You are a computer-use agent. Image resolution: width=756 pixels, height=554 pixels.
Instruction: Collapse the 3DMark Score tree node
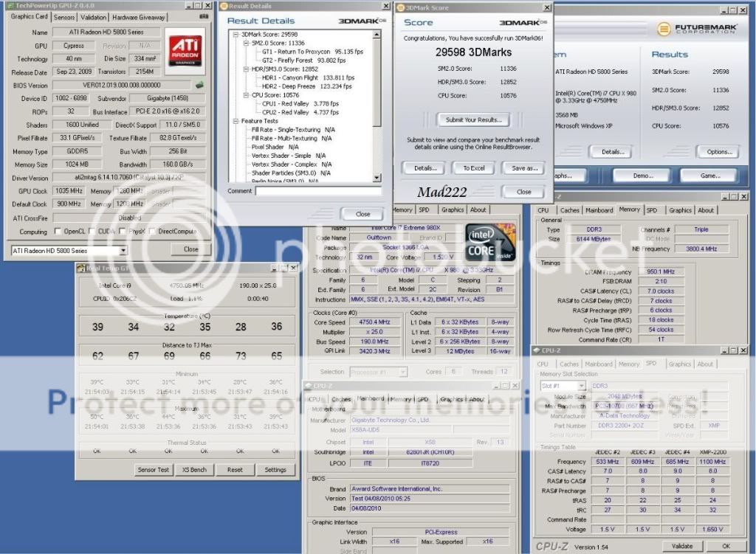[236, 35]
